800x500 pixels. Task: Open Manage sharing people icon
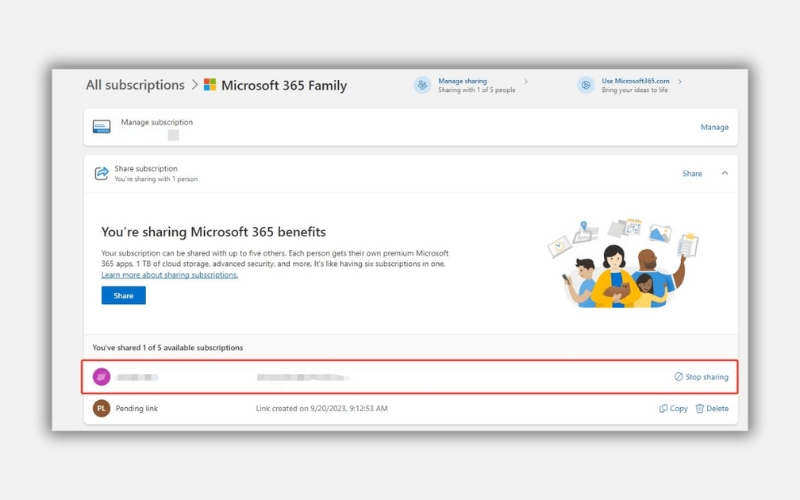(x=422, y=85)
